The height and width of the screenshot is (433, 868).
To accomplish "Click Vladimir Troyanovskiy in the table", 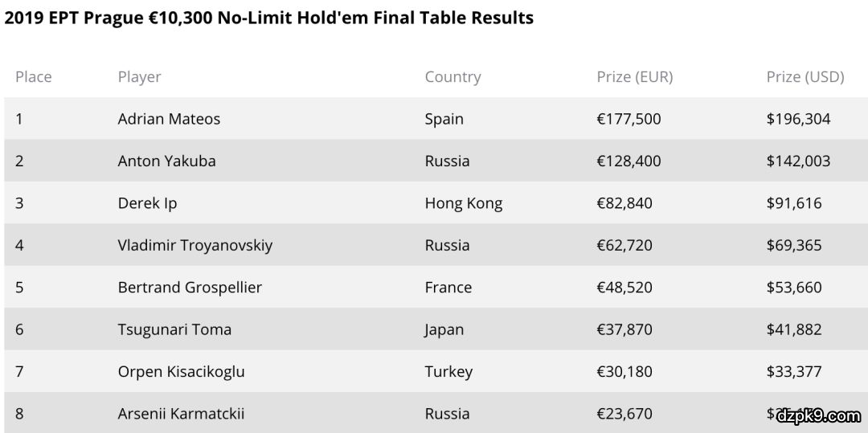I will pyautogui.click(x=194, y=245).
